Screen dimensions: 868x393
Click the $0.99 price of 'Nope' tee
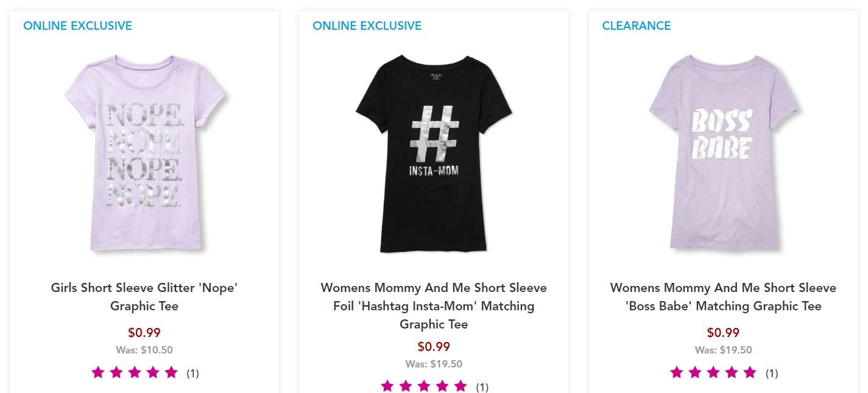tap(144, 333)
